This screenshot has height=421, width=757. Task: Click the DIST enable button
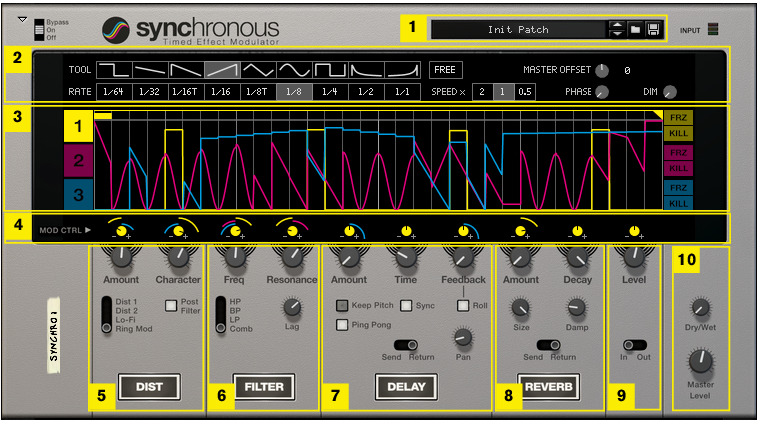pos(146,384)
